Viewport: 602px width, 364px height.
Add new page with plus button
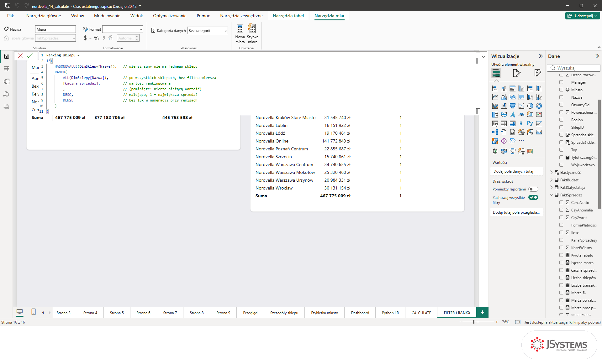[482, 312]
